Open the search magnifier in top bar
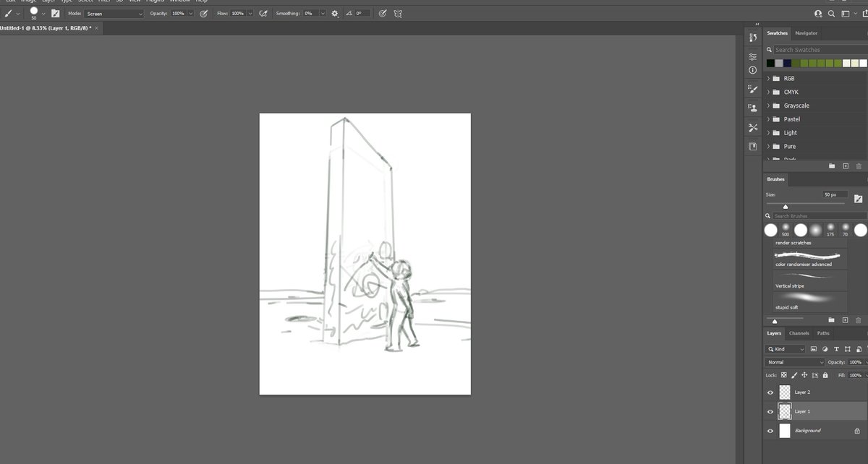 pyautogui.click(x=832, y=13)
